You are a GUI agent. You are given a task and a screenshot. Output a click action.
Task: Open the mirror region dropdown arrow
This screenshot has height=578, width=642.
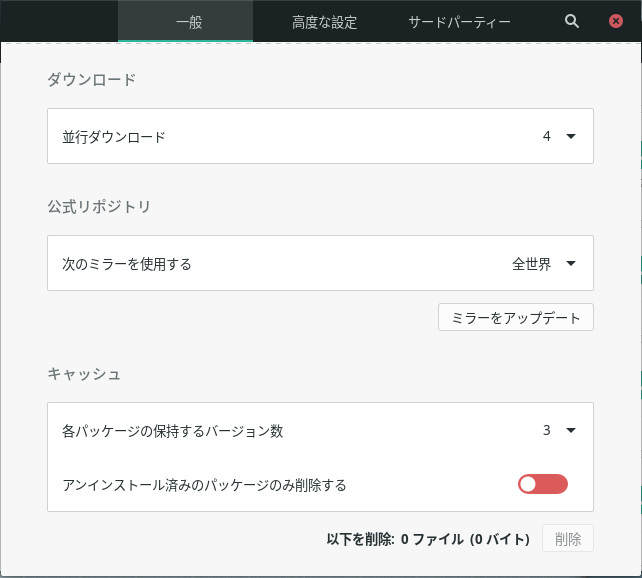[x=571, y=264]
